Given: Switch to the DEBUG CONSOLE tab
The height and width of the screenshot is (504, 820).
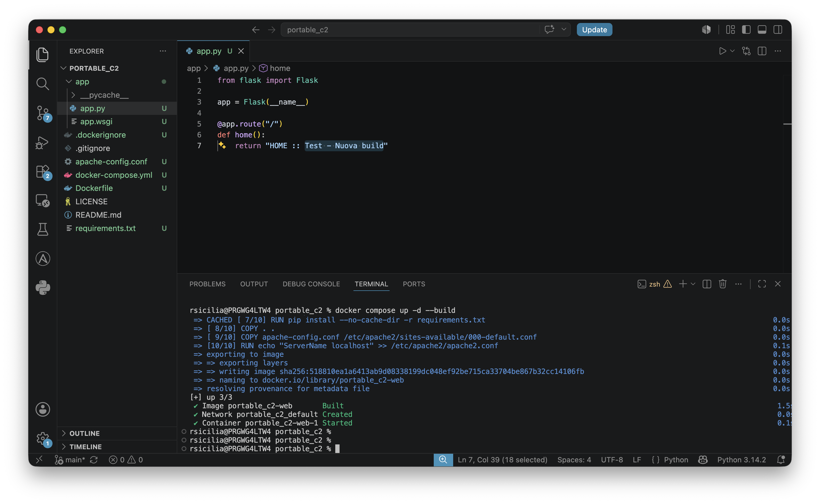Looking at the screenshot, I should pos(311,284).
